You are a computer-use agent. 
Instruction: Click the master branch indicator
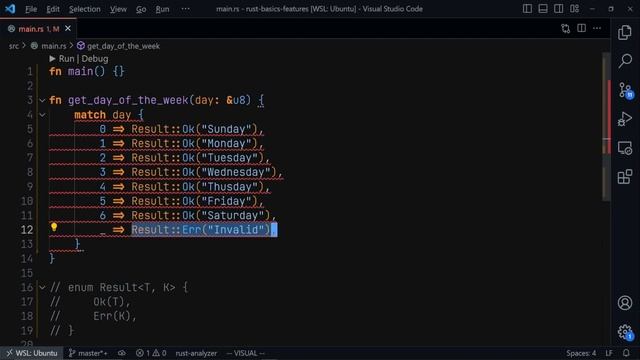click(88, 353)
